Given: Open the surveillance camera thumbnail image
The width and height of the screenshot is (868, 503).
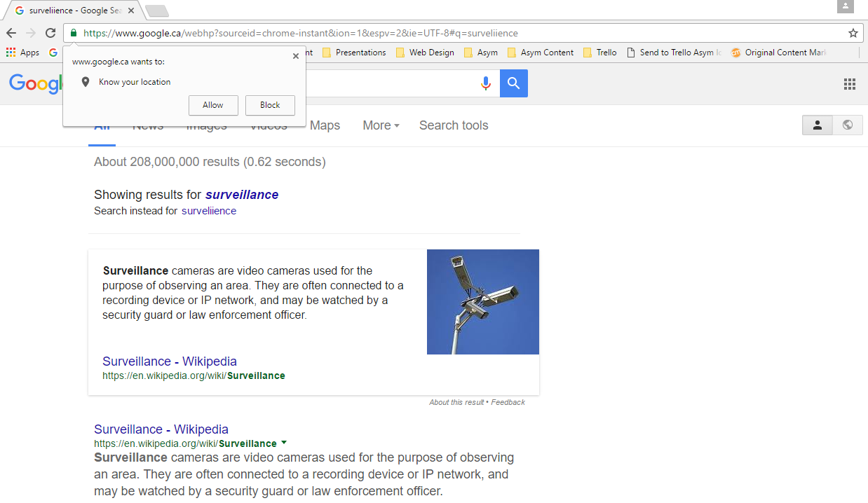Looking at the screenshot, I should pyautogui.click(x=483, y=302).
